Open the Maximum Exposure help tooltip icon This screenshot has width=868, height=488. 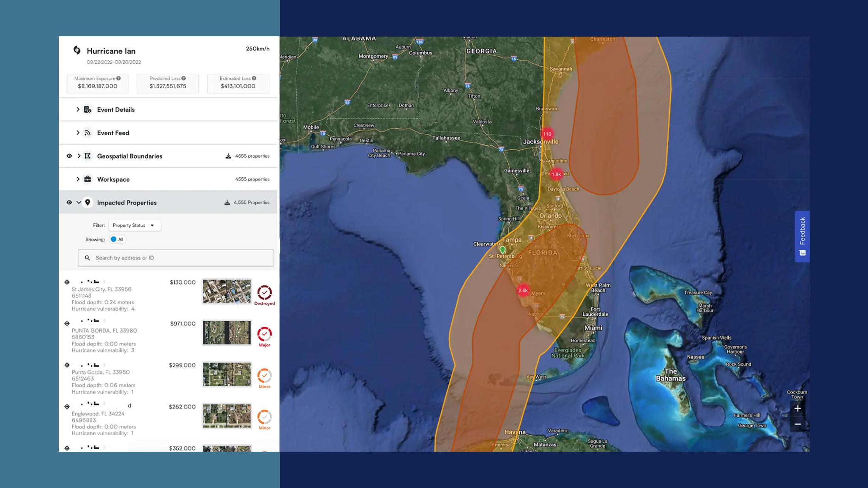coord(118,78)
